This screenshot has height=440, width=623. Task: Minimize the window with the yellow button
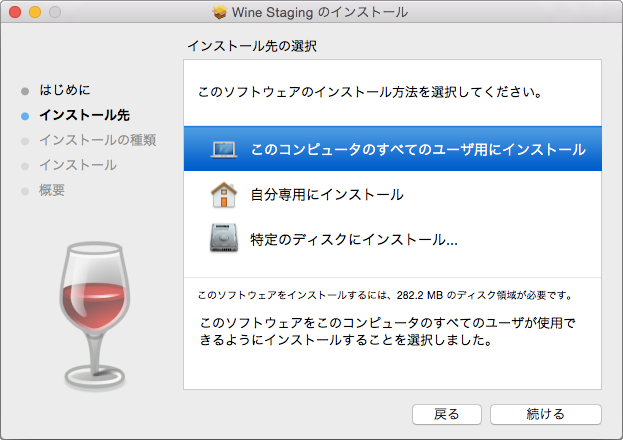point(35,12)
